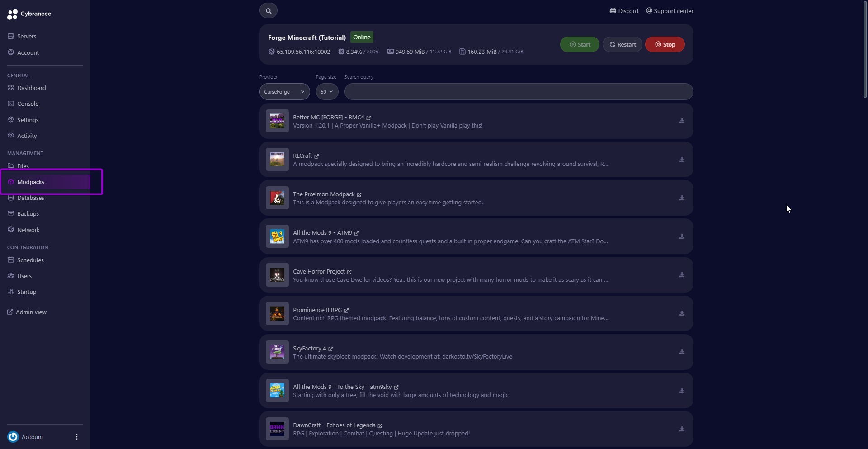Open the Databases section
This screenshot has height=449, width=868.
point(30,198)
